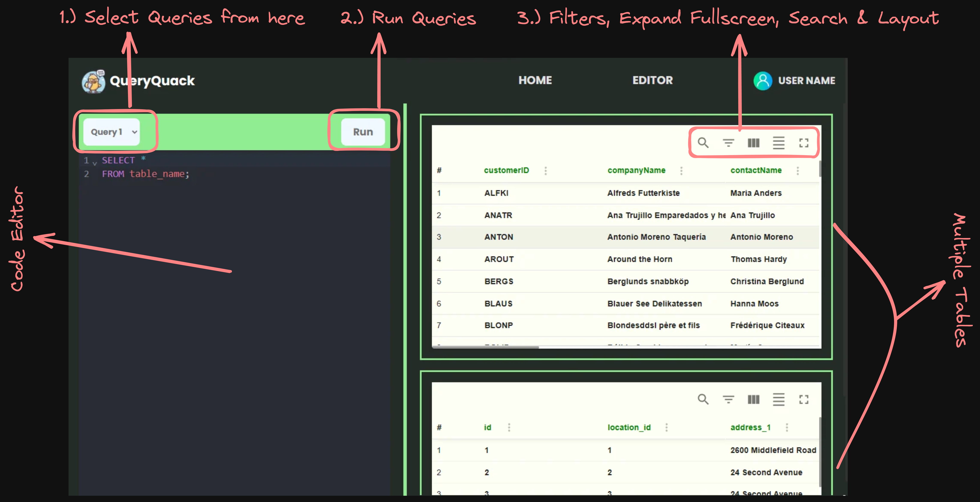This screenshot has height=502, width=980.
Task: Open column chooser in locations table
Action: coord(753,399)
